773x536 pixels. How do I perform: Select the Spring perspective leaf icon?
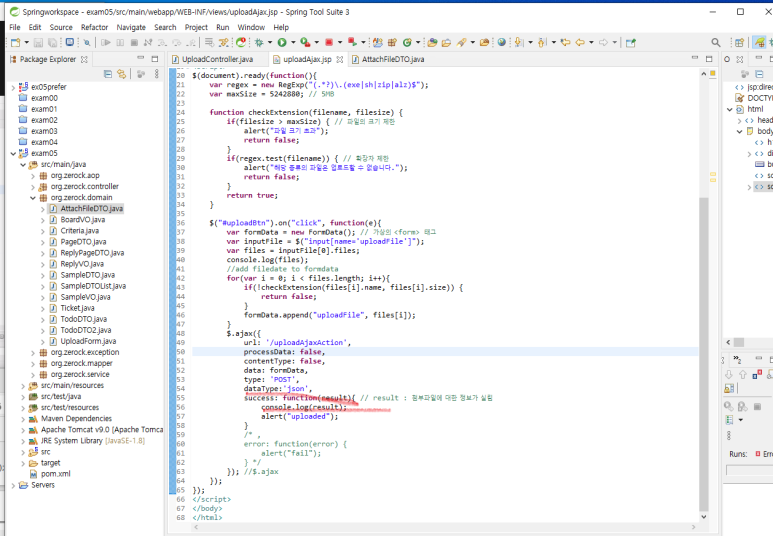(x=760, y=42)
